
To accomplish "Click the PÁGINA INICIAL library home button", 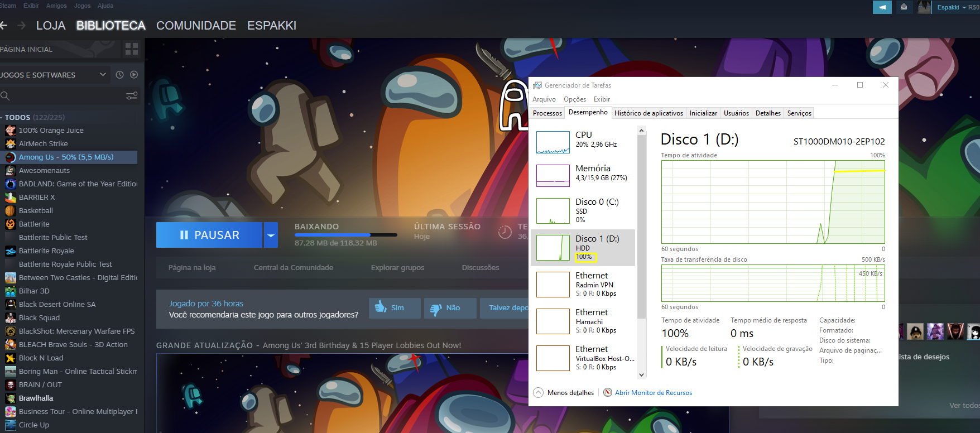I will coord(60,49).
